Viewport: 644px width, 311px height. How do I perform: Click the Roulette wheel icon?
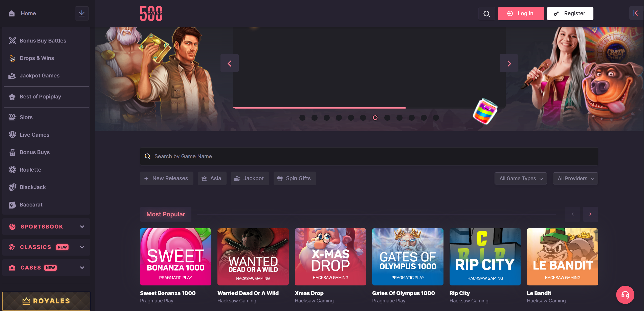pos(12,170)
